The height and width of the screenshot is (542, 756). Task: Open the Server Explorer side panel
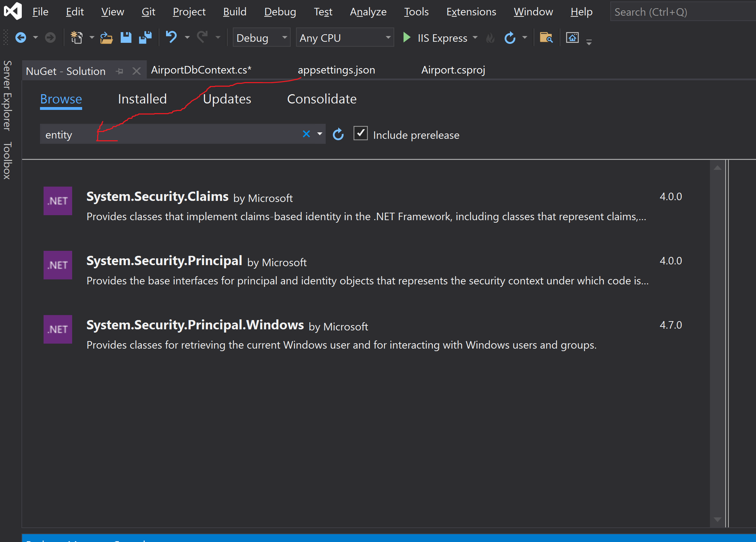click(7, 96)
